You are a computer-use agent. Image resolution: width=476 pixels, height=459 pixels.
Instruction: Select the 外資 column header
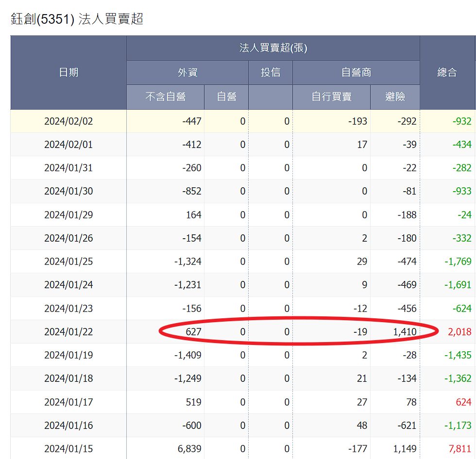pyautogui.click(x=187, y=72)
